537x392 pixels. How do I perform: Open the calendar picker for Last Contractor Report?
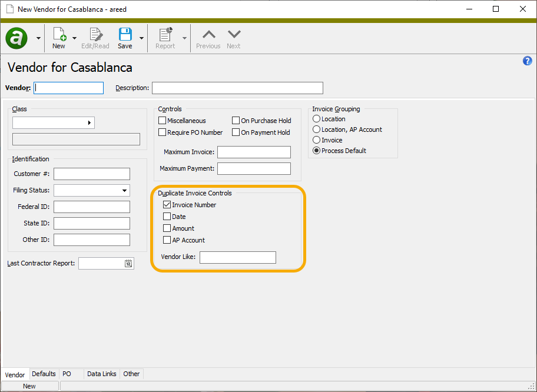click(129, 263)
